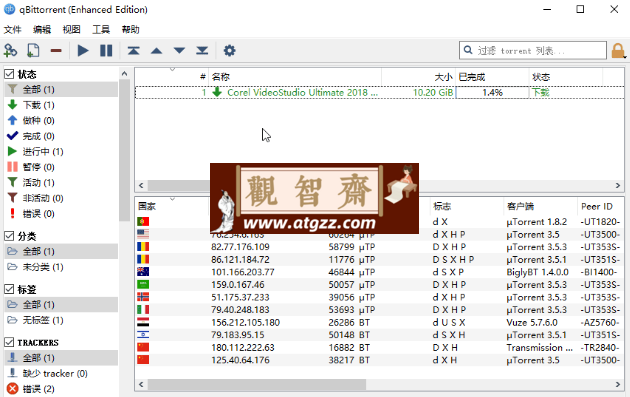Select category filter 全部 (1) under 分类
Screen dimensions: 630x397
click(61, 251)
